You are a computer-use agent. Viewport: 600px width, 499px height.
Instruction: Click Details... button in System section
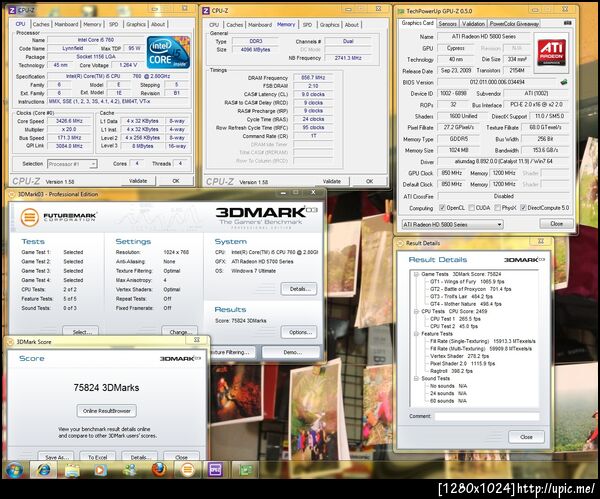point(299,289)
